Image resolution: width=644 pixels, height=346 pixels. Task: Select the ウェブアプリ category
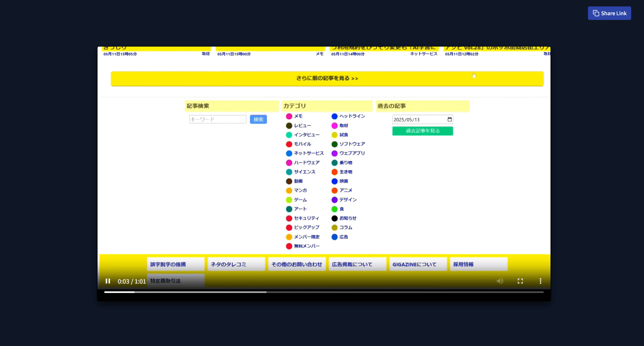(x=348, y=153)
